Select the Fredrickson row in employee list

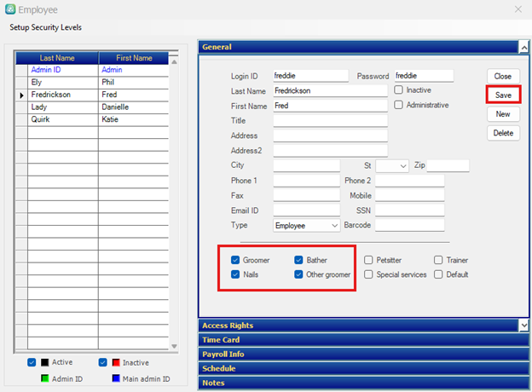pos(92,95)
